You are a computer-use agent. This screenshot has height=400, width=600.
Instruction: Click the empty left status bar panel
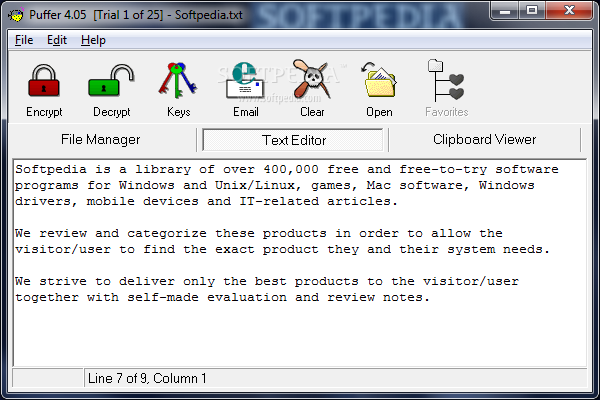(x=48, y=378)
